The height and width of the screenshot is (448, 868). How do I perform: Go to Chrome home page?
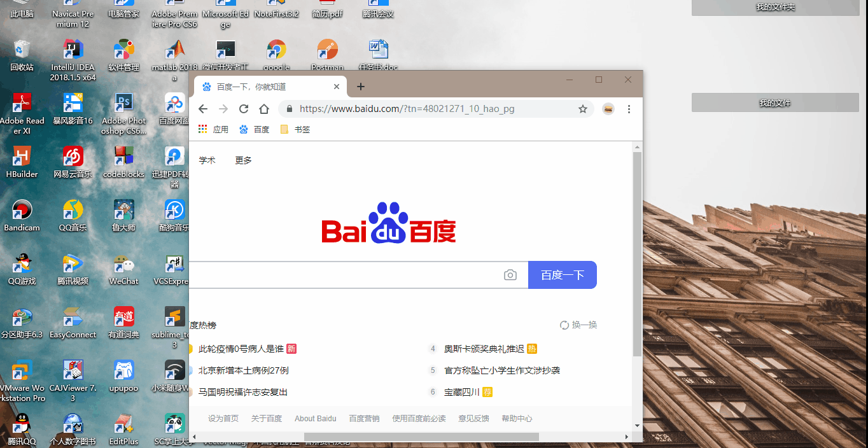click(263, 109)
